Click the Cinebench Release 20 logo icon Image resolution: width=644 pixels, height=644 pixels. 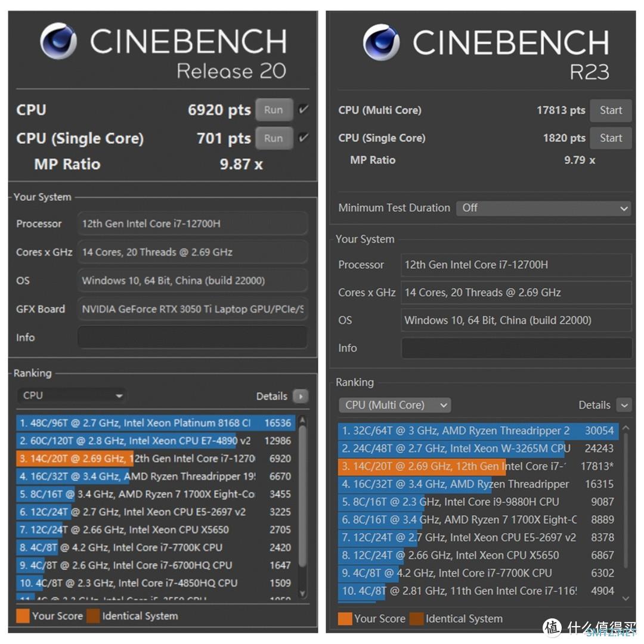click(58, 41)
